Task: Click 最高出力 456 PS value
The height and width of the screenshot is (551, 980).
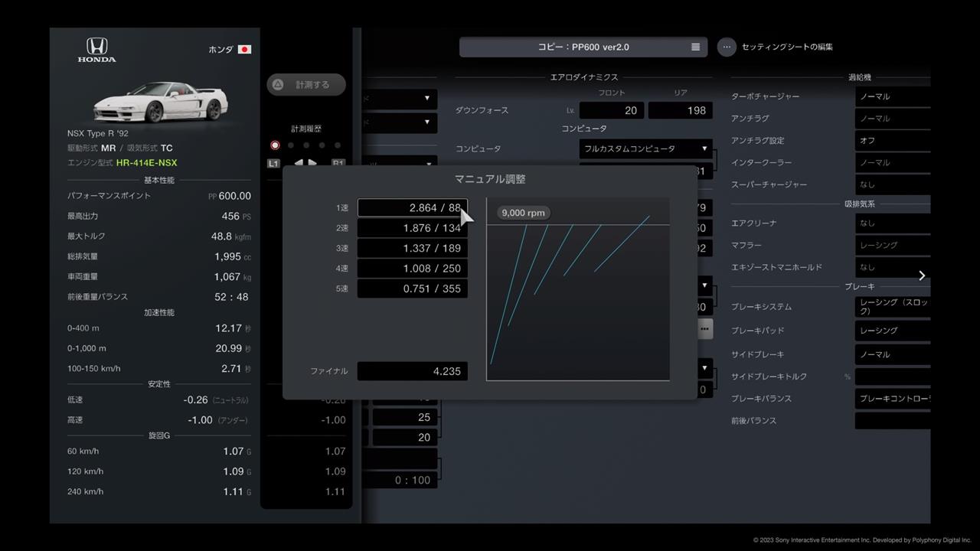Action: [236, 217]
